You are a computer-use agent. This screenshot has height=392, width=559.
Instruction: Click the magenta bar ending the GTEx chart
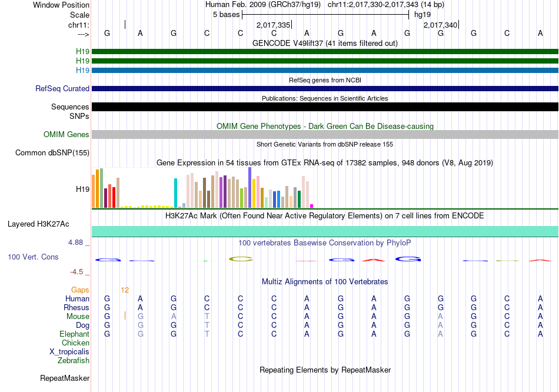(312, 206)
